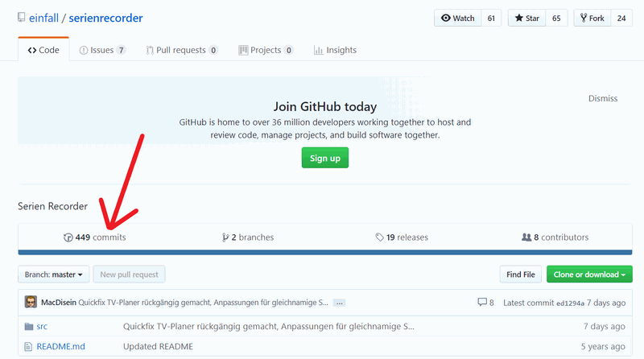Dismiss the Join GitHub banner

602,98
